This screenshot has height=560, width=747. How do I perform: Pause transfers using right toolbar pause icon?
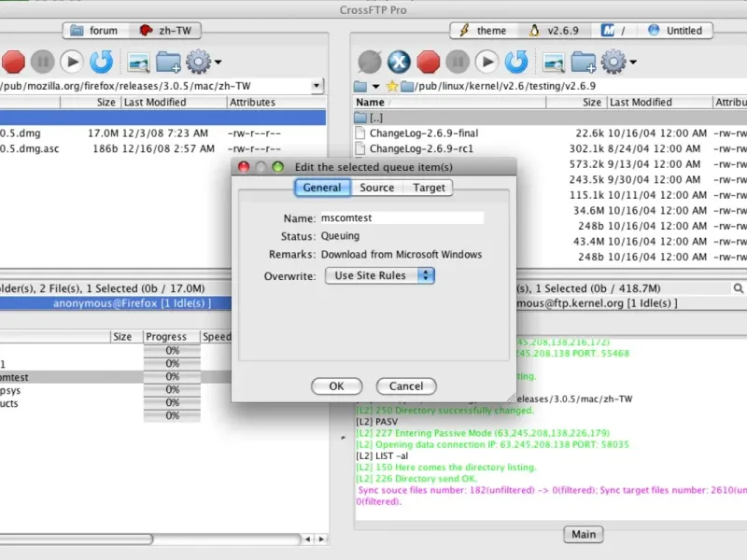pyautogui.click(x=457, y=63)
